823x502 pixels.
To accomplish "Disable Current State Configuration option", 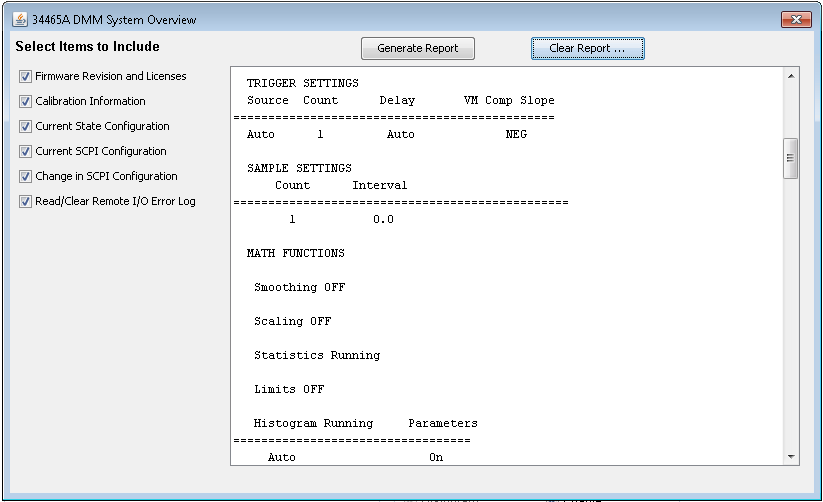I will 25,127.
